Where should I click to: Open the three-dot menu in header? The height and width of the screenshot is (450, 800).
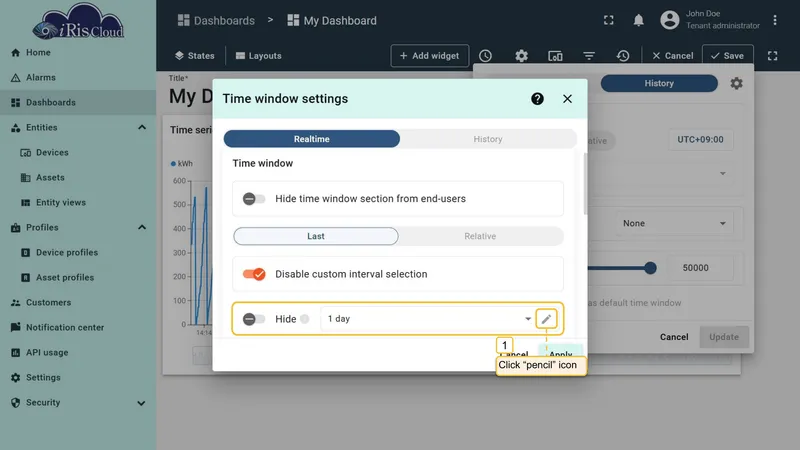pos(774,20)
